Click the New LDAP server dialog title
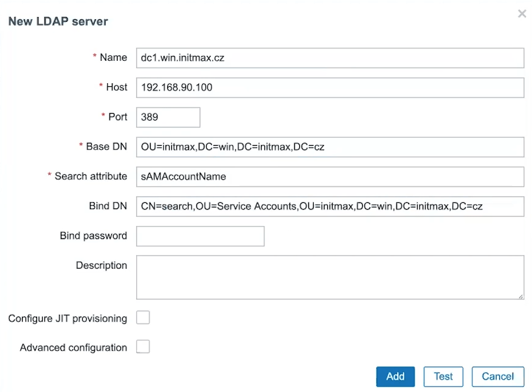The image size is (532, 392). [x=58, y=21]
